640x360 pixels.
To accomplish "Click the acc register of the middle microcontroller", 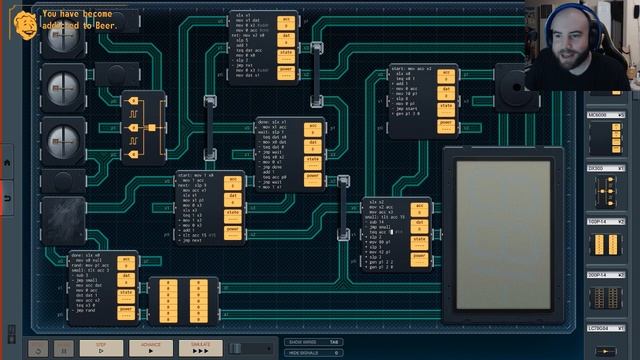I will 313,130.
